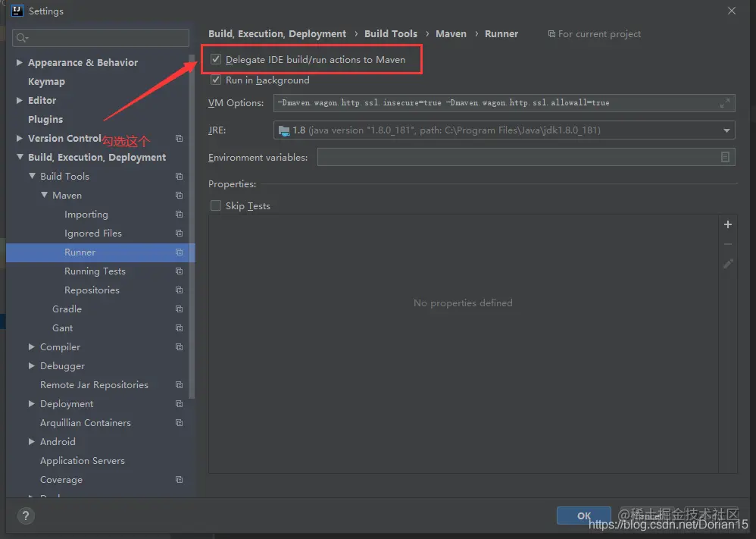Select Running Tests under Maven

point(95,271)
